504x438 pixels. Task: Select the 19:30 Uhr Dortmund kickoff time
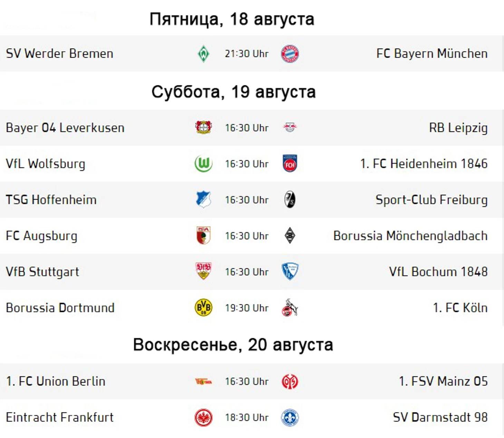click(247, 308)
